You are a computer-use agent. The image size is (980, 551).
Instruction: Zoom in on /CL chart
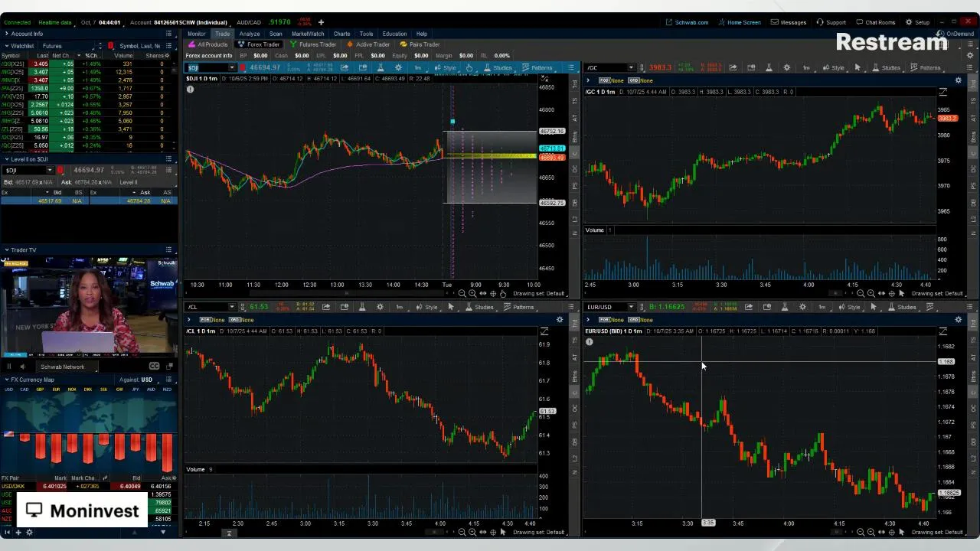pyautogui.click(x=472, y=532)
